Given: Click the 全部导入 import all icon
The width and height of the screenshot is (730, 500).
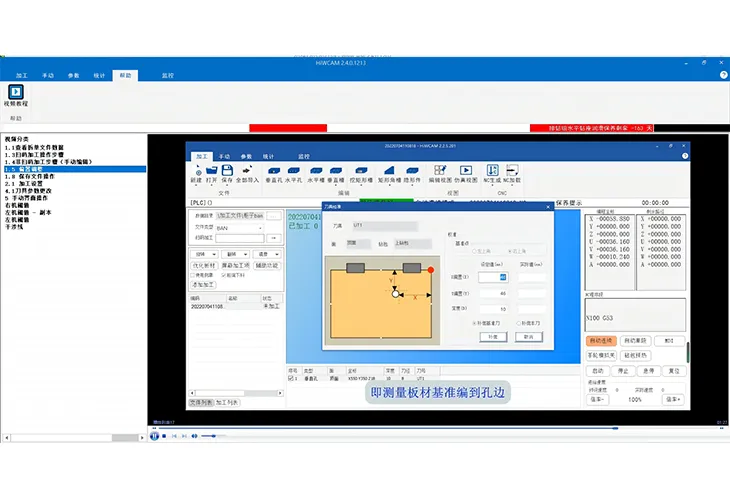Looking at the screenshot, I should point(247,173).
